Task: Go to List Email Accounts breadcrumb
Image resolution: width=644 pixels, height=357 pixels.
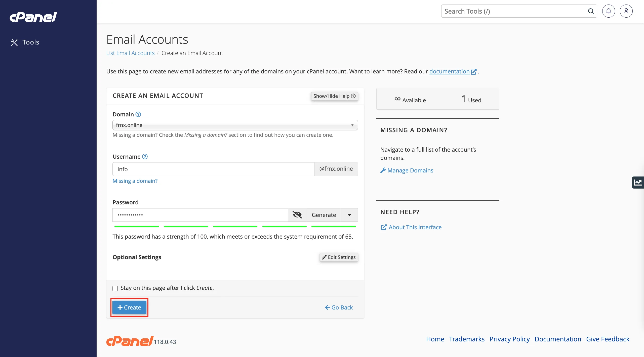Action: 130,53
